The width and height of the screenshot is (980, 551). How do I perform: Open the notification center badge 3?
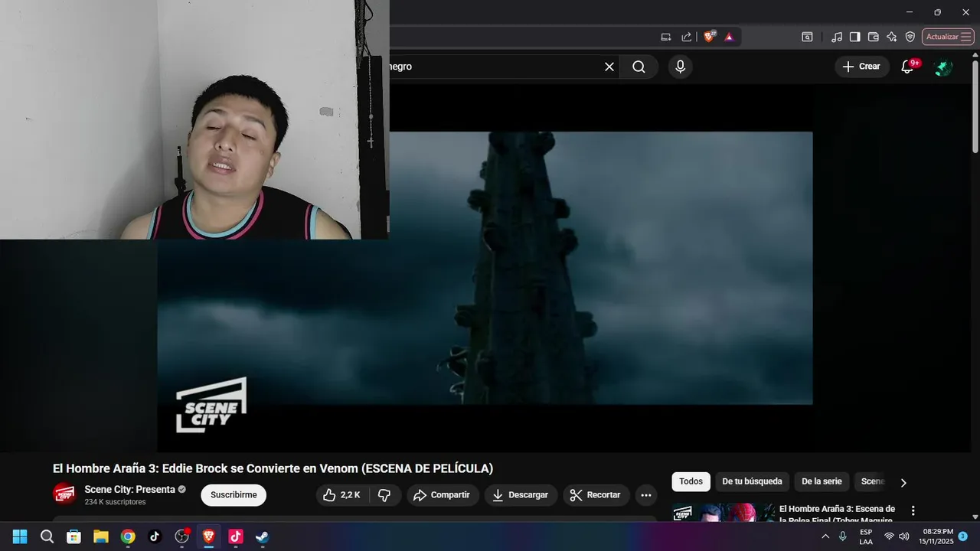[x=963, y=536]
